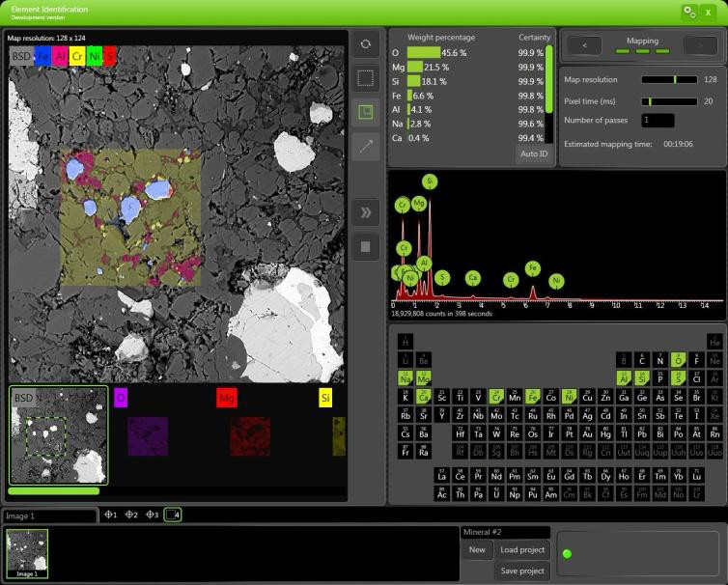Toggle the Cr layer on the map overlay

click(77, 57)
